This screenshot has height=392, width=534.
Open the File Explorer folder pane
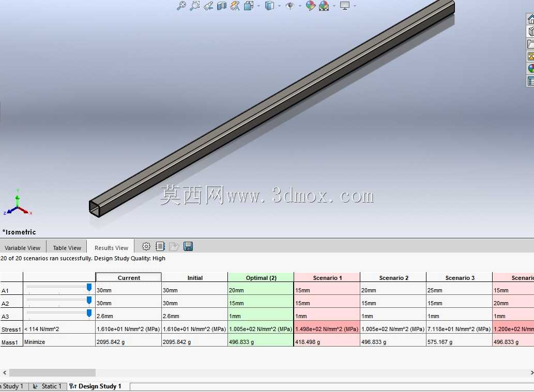[x=530, y=44]
